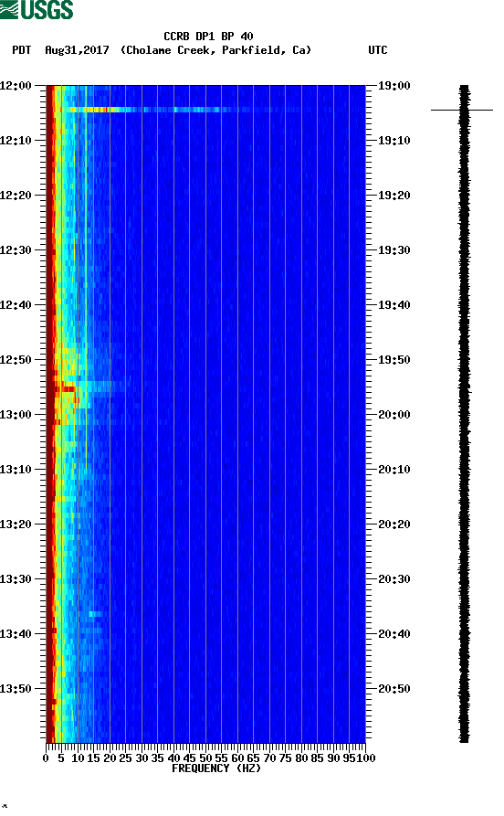Image resolution: width=504 pixels, height=816 pixels.
Task: Click the 19:50 UTC time label
Action: click(394, 360)
